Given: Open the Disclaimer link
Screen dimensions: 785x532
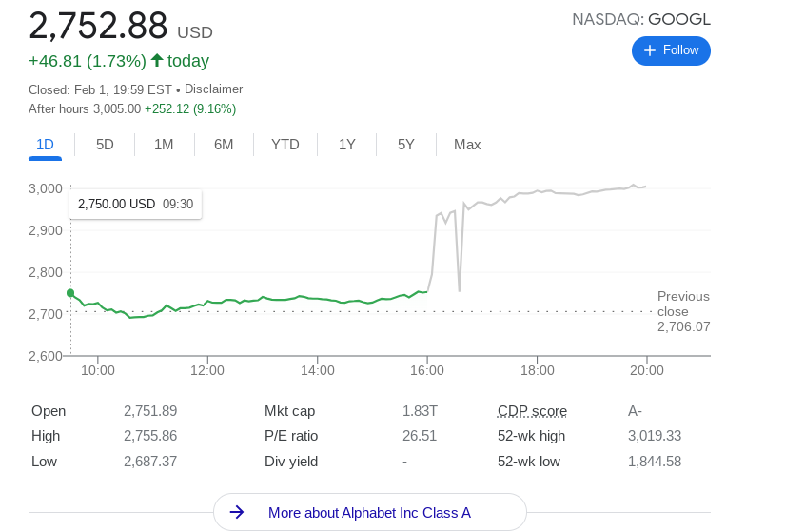Looking at the screenshot, I should click(214, 89).
